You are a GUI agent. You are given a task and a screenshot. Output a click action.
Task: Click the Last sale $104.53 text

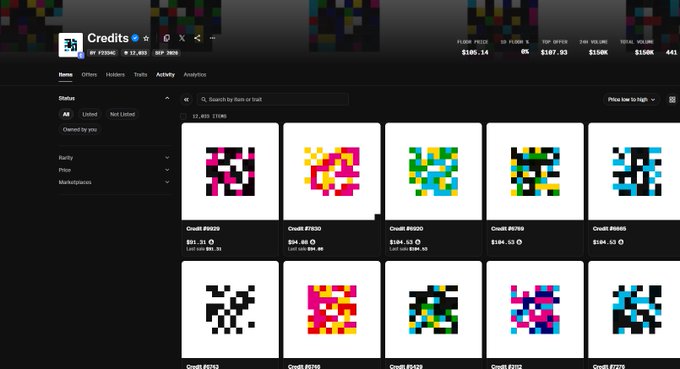point(409,249)
